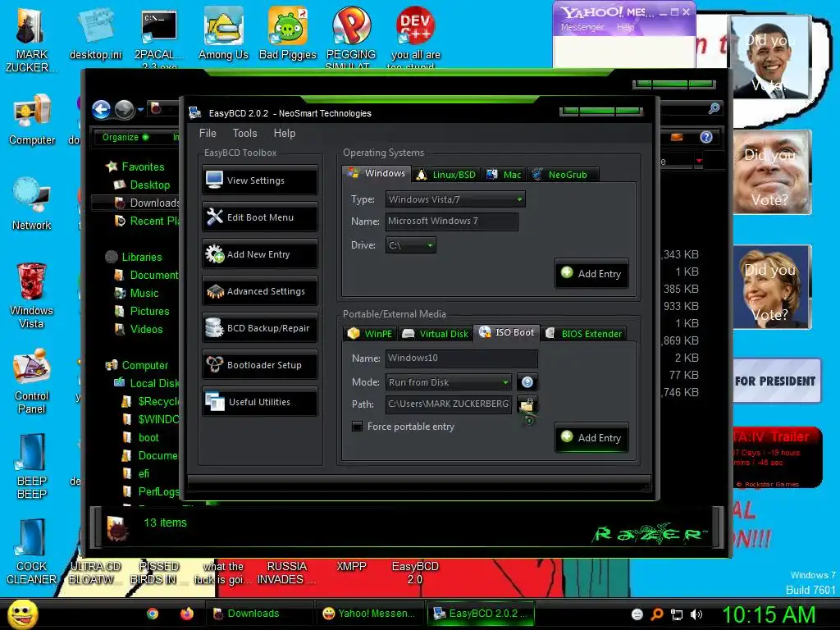Screen dimensions: 840x630
Task: Open BCD Backup/Repair
Action: (260, 328)
